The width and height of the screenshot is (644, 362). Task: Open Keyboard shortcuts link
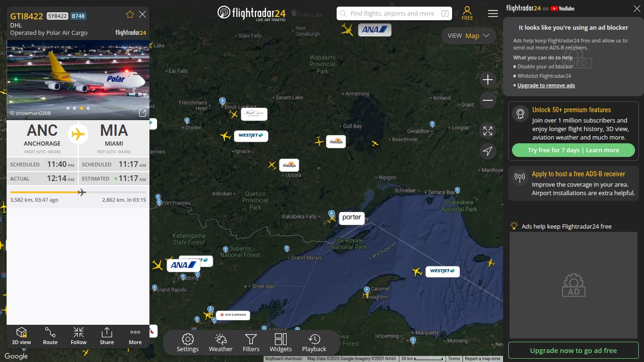[284, 359]
